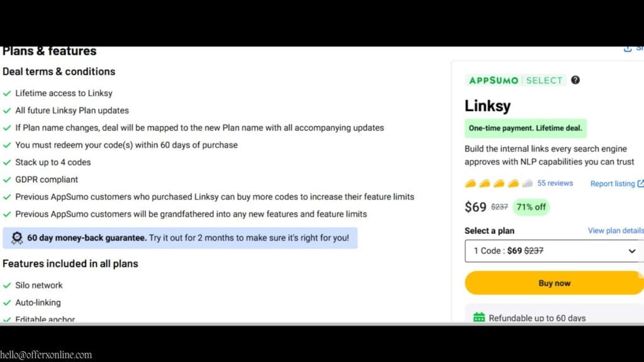This screenshot has width=644, height=362.
Task: Open the Report listing external link icon
Action: coord(641,184)
